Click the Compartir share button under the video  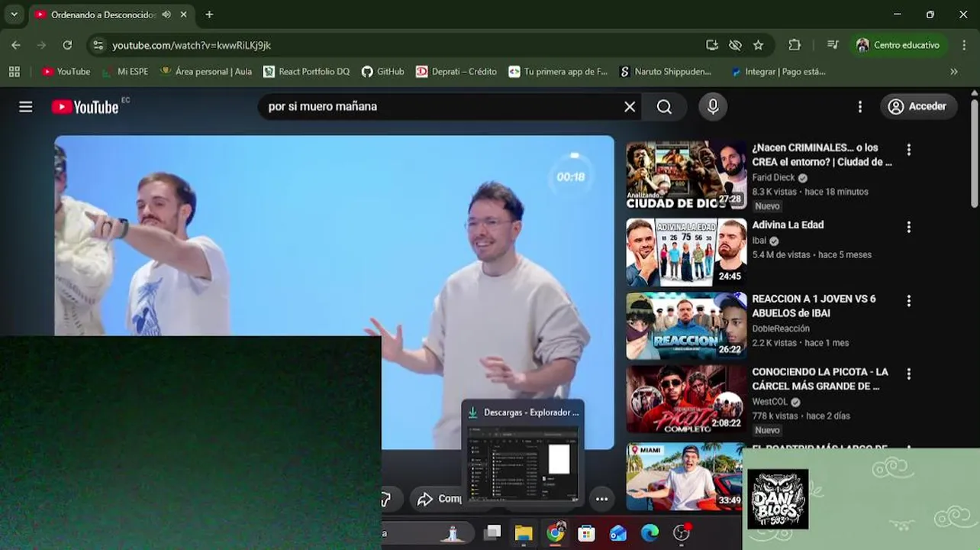(x=436, y=499)
